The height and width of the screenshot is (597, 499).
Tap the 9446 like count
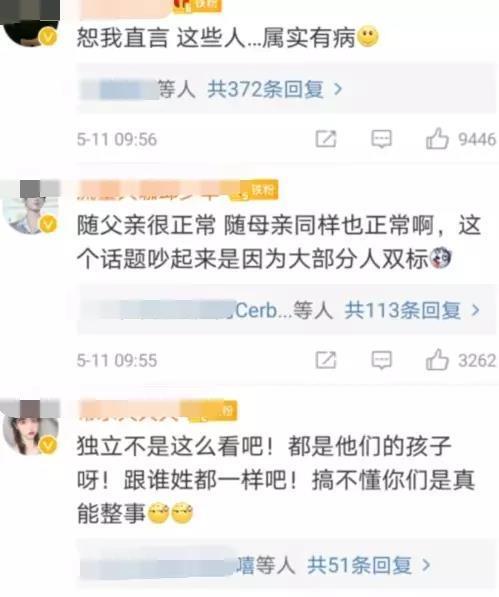pyautogui.click(x=477, y=139)
